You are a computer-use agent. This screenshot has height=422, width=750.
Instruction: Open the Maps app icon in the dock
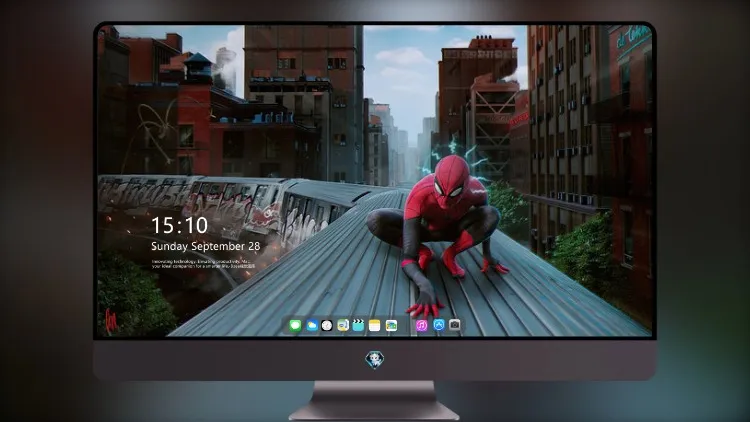(x=342, y=326)
